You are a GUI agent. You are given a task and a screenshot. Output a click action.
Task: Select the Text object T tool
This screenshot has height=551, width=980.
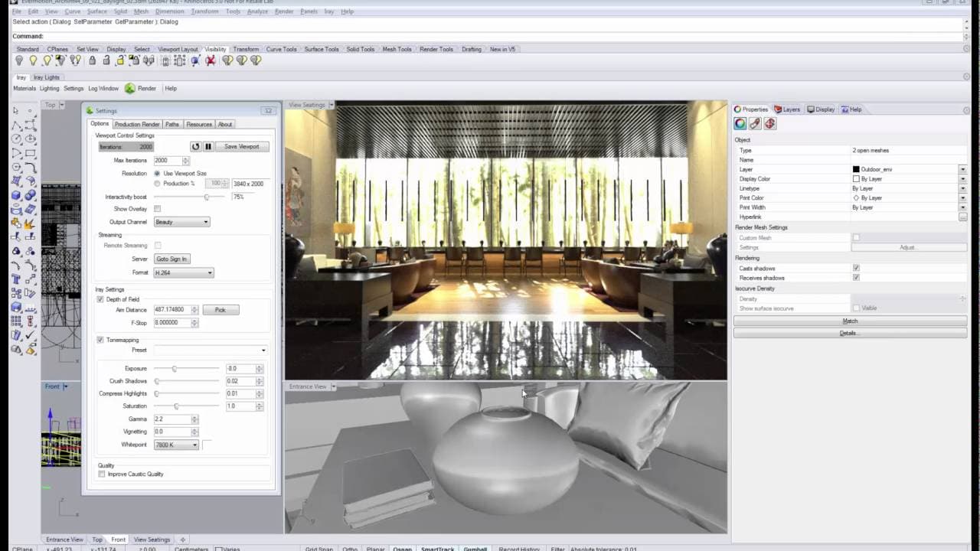tap(15, 280)
